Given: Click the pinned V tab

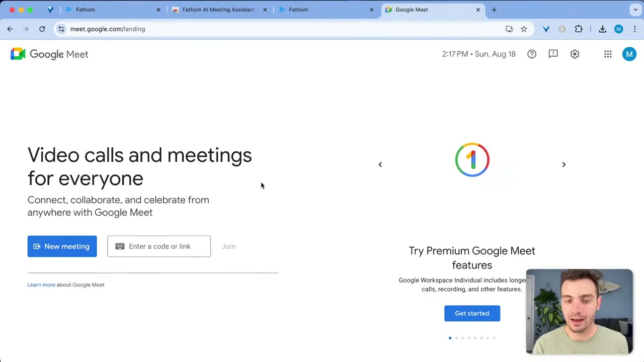Looking at the screenshot, I should pyautogui.click(x=50, y=10).
